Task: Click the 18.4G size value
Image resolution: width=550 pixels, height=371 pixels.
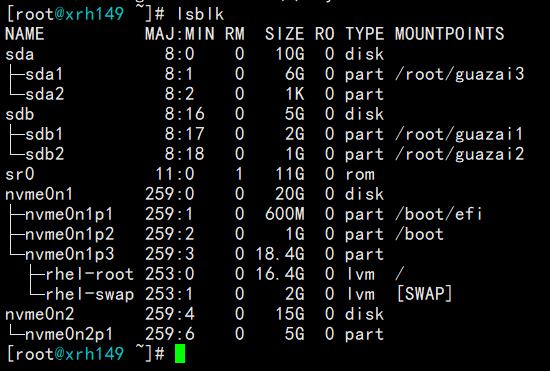Action: [x=280, y=254]
